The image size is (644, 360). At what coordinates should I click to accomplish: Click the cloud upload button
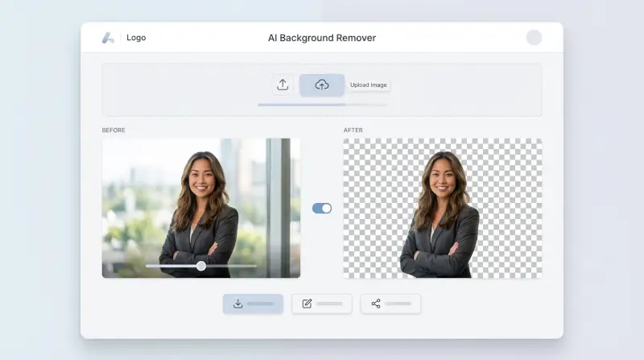(322, 85)
